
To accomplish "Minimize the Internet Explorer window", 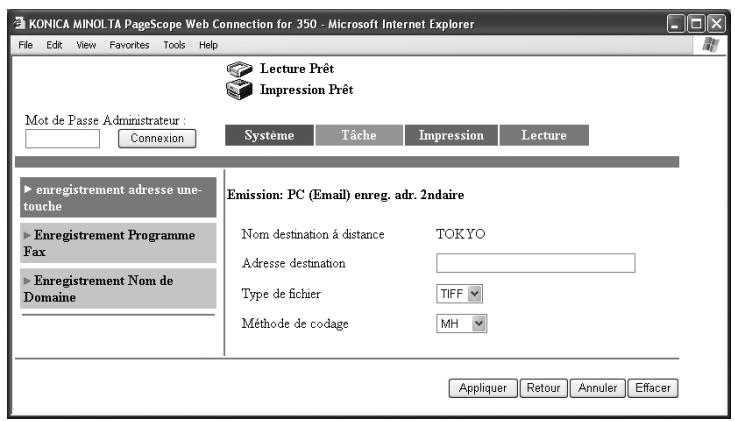I will coord(675,23).
